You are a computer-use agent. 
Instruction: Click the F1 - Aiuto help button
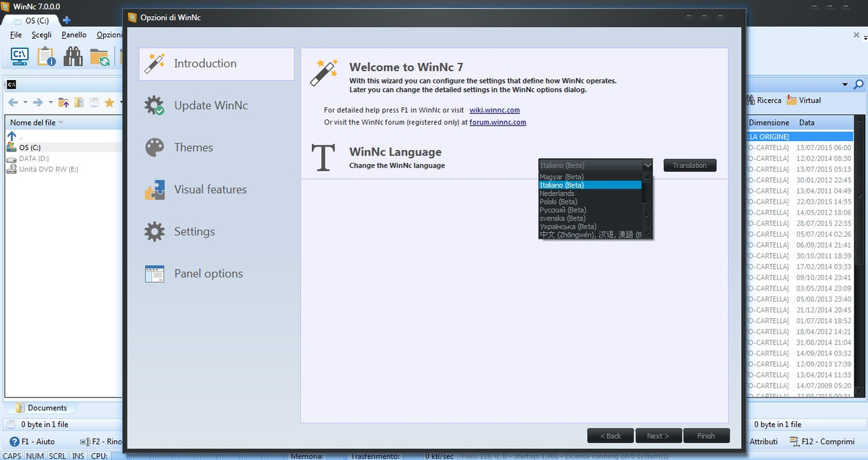point(32,442)
